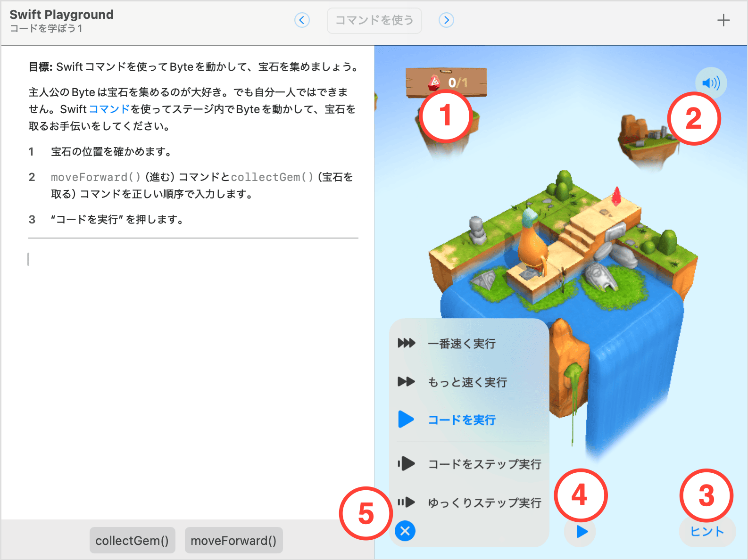Click the 目標: goal heading text
This screenshot has height=560, width=748.
coord(41,67)
